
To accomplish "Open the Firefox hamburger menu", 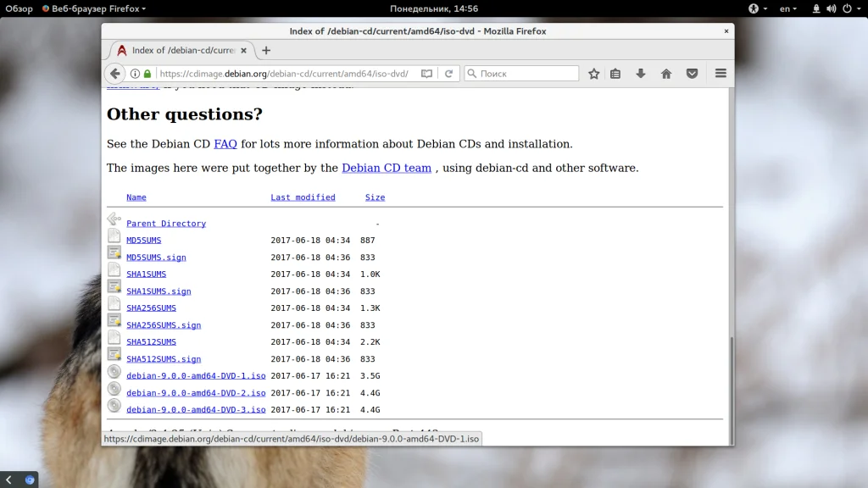I will (x=721, y=73).
